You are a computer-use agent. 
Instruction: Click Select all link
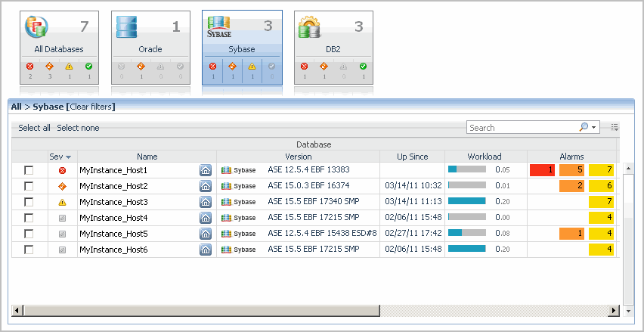(x=34, y=128)
